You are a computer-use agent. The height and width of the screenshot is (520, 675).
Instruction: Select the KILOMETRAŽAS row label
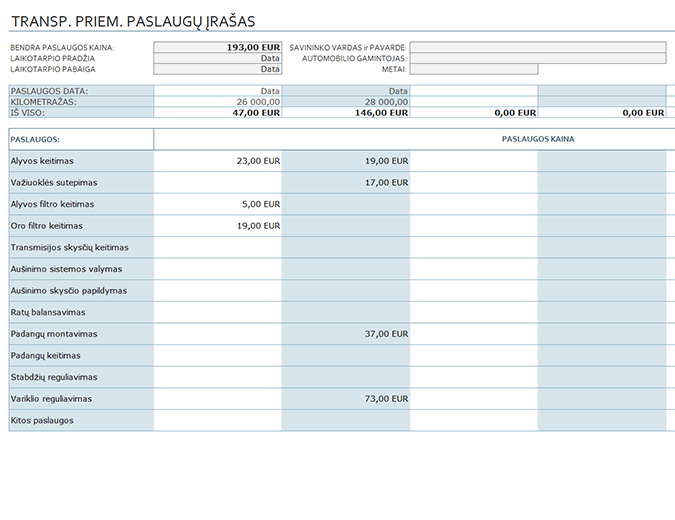click(81, 102)
